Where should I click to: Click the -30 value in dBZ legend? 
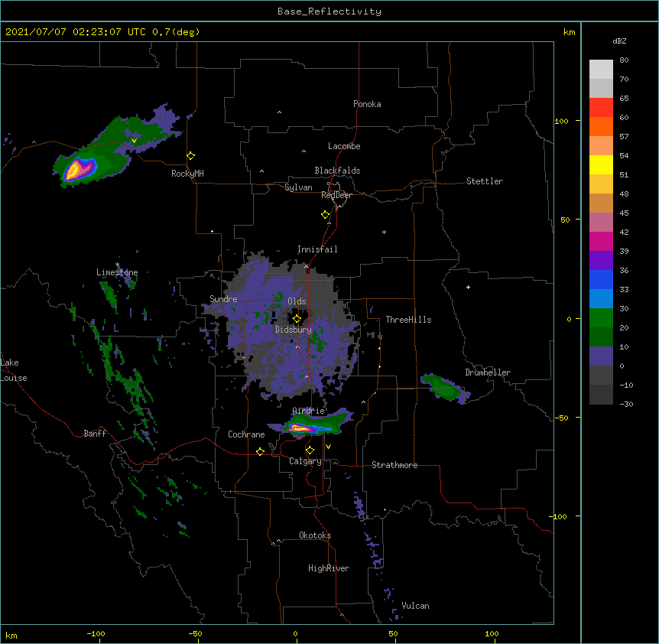point(626,404)
